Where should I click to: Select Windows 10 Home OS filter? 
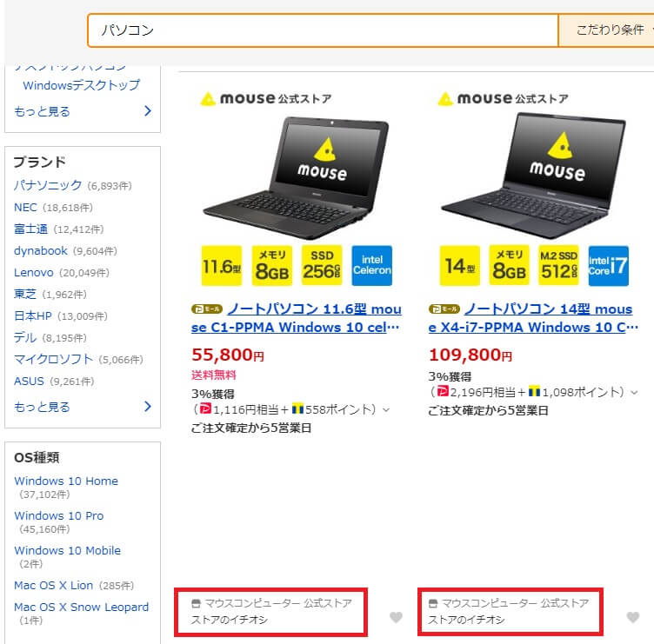[66, 481]
